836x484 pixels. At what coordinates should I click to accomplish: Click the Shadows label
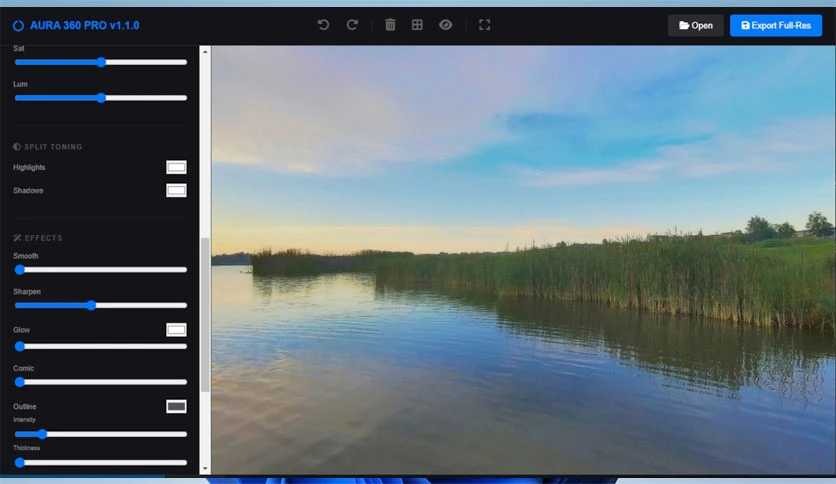(x=28, y=190)
